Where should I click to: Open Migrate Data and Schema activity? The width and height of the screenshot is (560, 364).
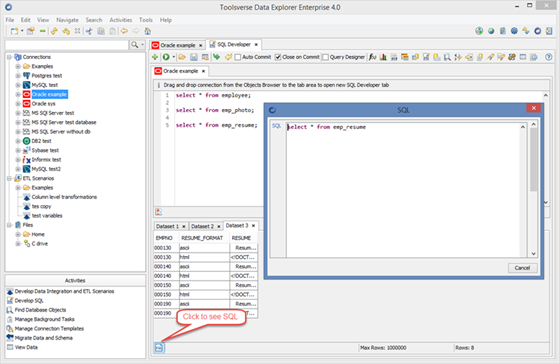point(44,338)
